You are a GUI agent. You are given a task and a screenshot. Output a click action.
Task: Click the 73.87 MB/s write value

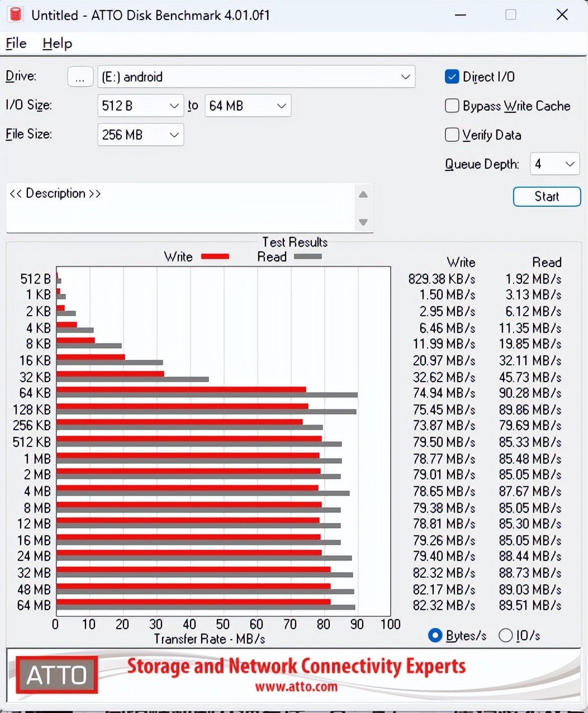point(444,425)
